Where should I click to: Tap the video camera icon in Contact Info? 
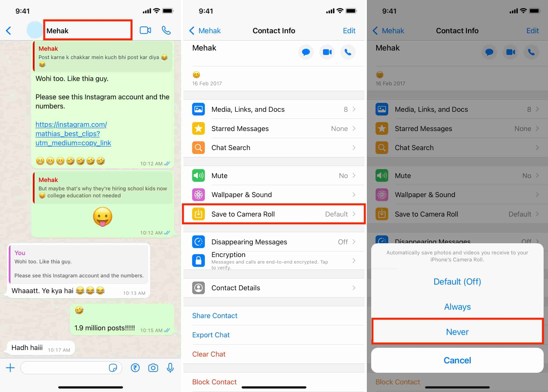tap(327, 52)
